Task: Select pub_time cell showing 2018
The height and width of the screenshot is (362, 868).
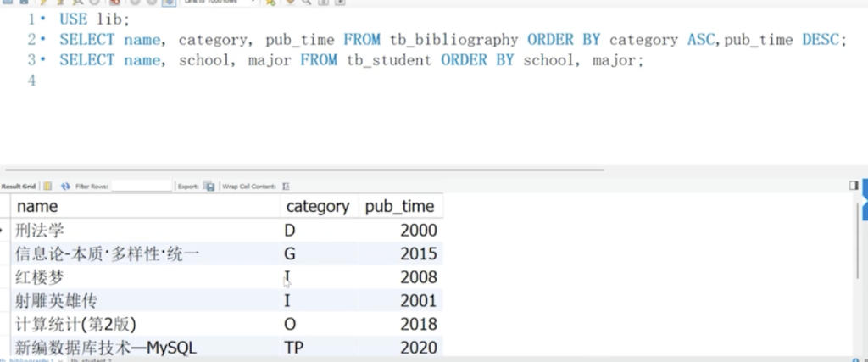Action: coord(418,324)
